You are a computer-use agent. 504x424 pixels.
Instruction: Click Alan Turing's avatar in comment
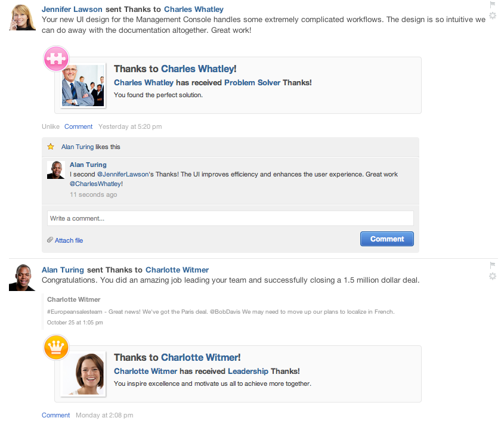pos(56,170)
